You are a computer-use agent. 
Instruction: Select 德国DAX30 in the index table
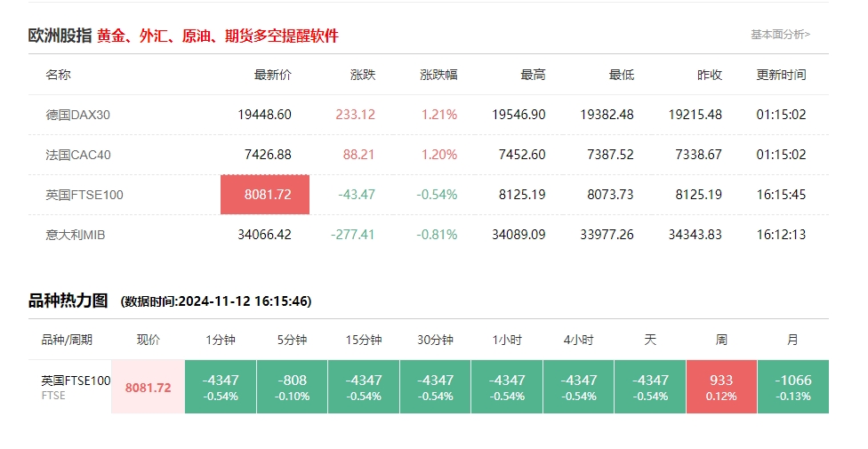click(78, 115)
